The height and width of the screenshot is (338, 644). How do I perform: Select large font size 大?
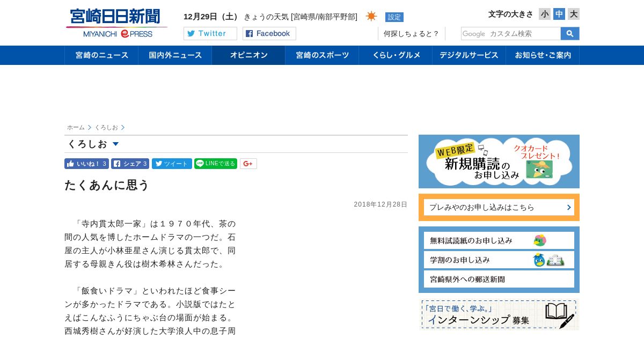[574, 14]
